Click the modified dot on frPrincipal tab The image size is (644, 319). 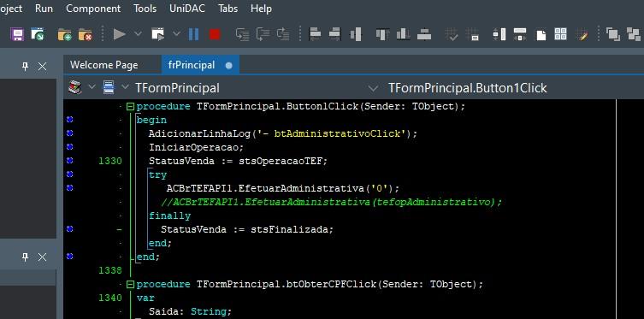(x=228, y=65)
